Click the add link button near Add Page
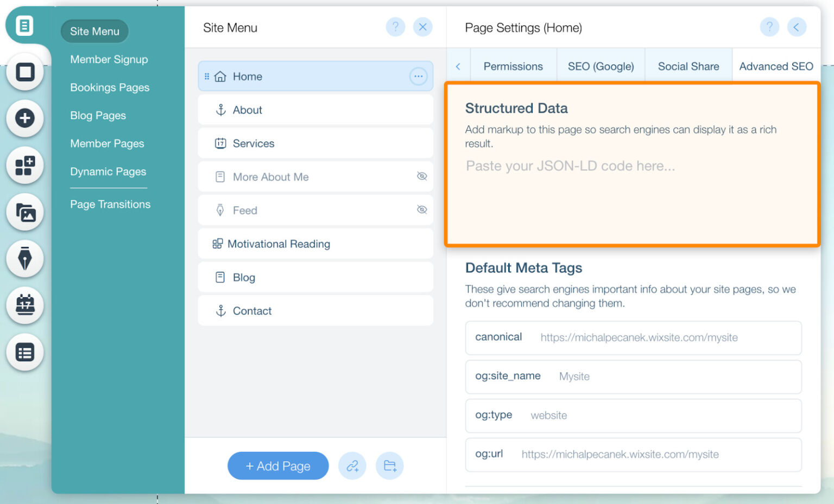Viewport: 834px width, 504px height. (352, 465)
